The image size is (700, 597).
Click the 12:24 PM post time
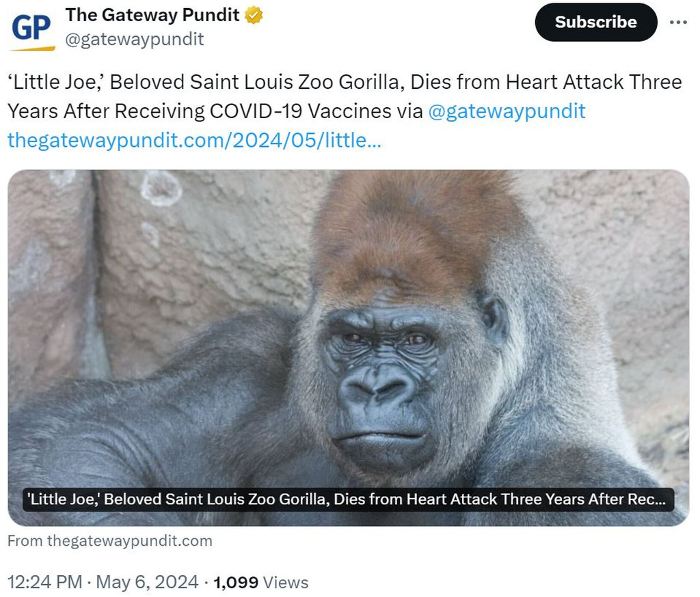click(45, 582)
